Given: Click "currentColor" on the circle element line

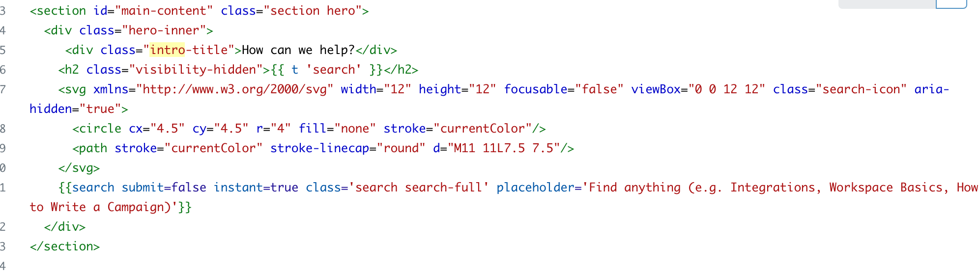Looking at the screenshot, I should pos(482,129).
